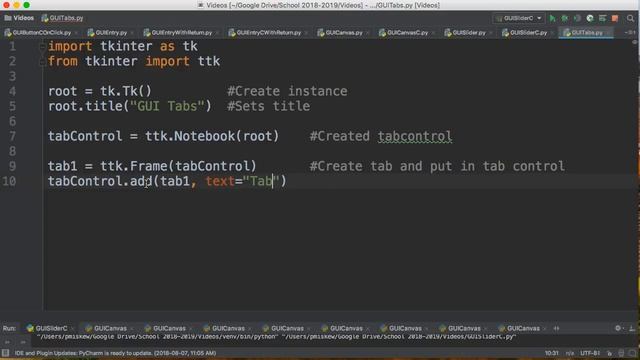Viewport: 640px width, 360px height.
Task: Hide the Run tool window
Action: tap(631, 328)
